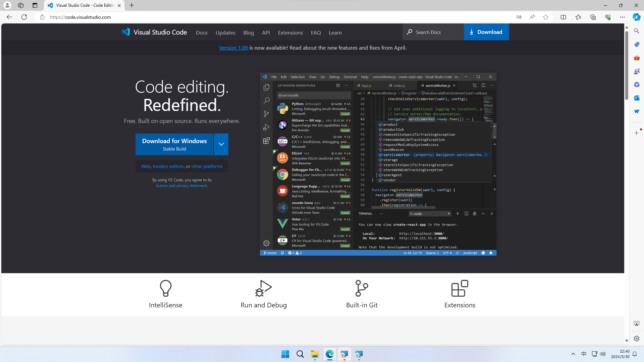Open File Explorer from taskbar
Screen dimensions: 644x362
[315, 354]
